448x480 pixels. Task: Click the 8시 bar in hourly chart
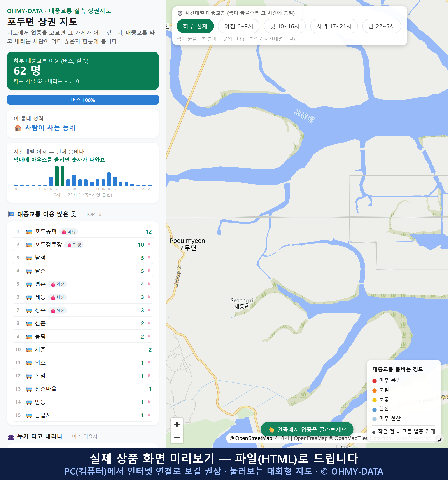point(63,176)
